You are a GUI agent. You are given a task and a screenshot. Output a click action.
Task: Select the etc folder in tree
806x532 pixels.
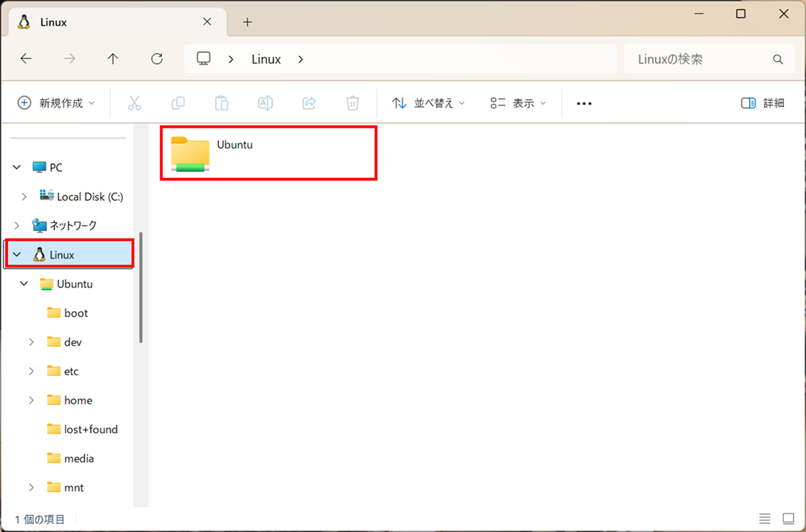point(72,371)
